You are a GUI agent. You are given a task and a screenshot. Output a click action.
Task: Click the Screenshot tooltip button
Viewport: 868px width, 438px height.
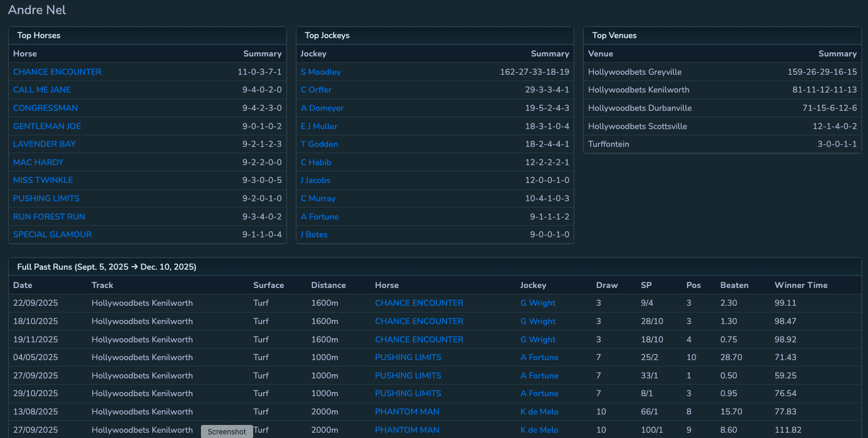pyautogui.click(x=227, y=431)
